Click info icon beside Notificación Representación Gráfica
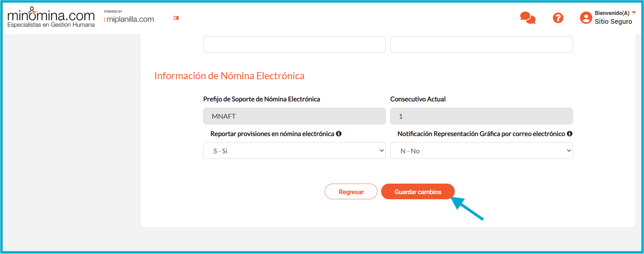 (570, 134)
